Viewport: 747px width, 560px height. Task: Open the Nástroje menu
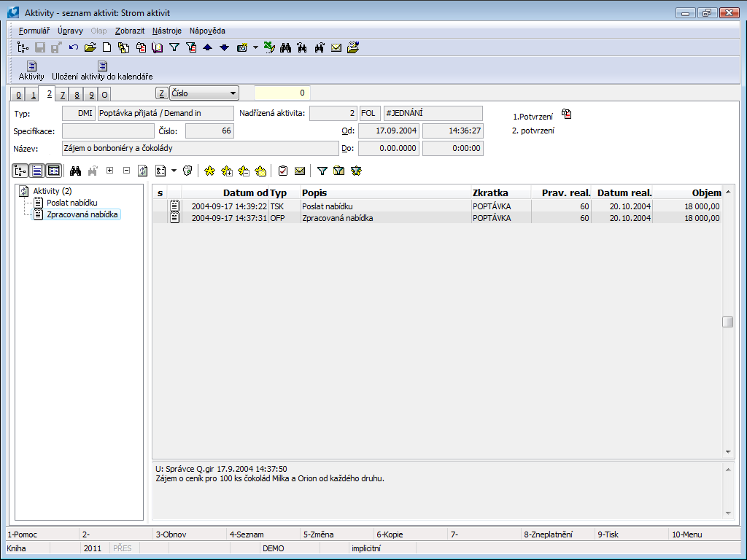coord(166,31)
